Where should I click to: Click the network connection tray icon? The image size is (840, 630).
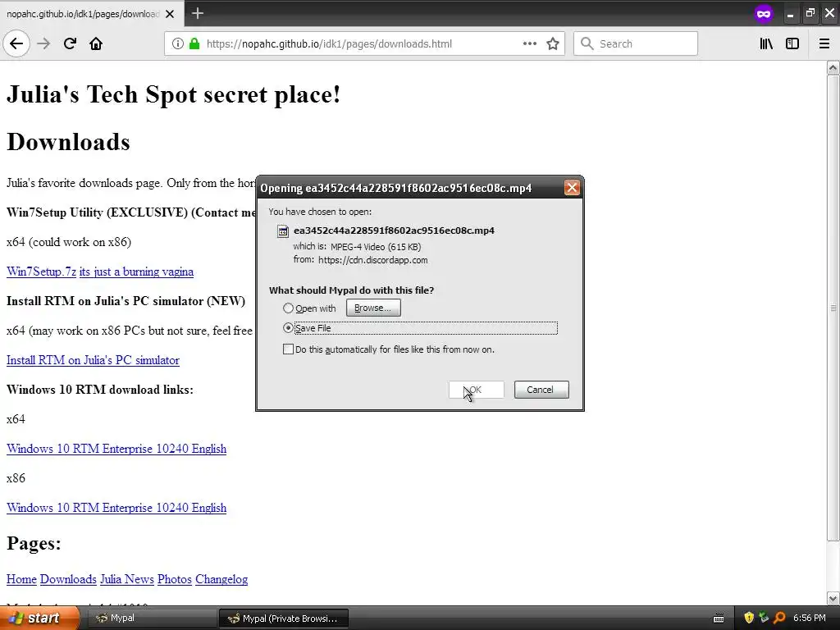pos(764,619)
